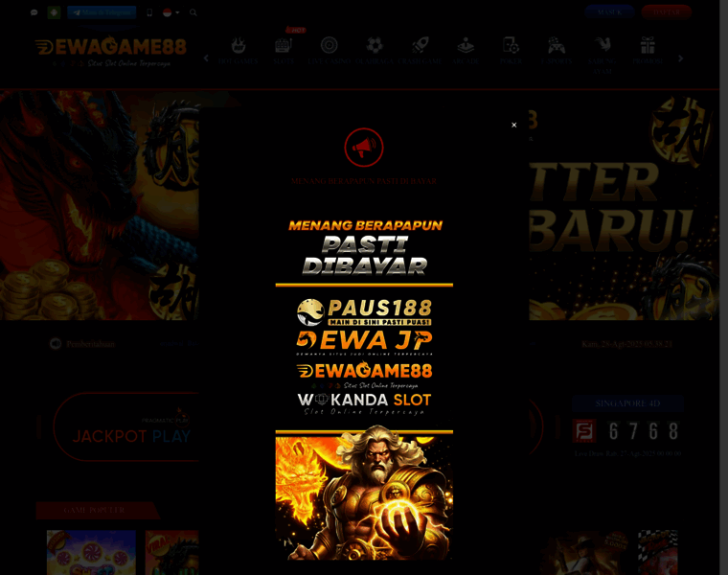Click the Pemberitahuan label
Viewport: 728px width, 575px height.
tap(91, 344)
